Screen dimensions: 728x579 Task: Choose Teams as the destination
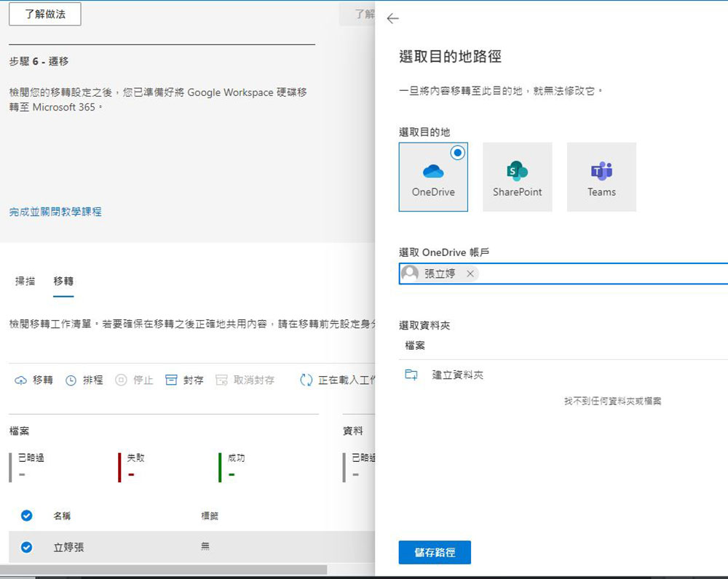coord(601,177)
